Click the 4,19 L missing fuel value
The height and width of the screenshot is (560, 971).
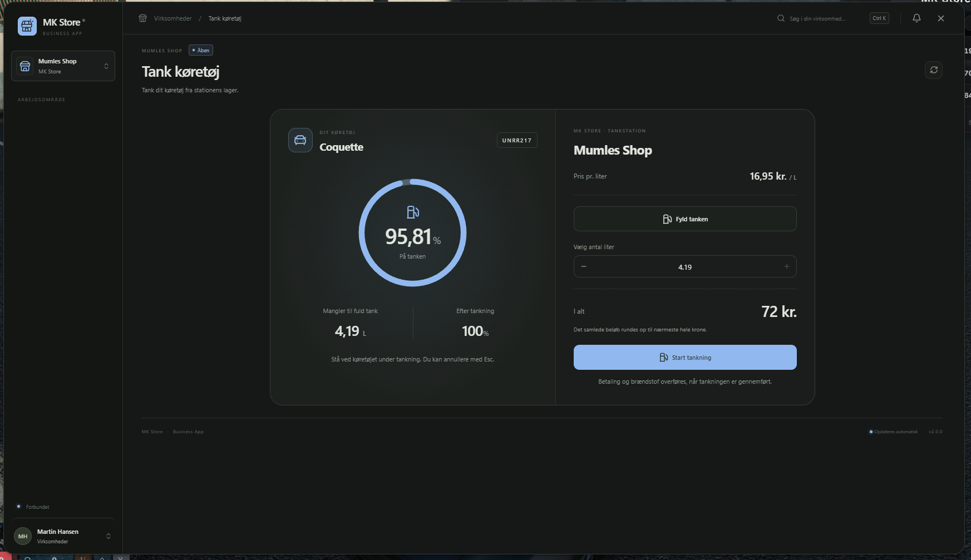(x=350, y=331)
